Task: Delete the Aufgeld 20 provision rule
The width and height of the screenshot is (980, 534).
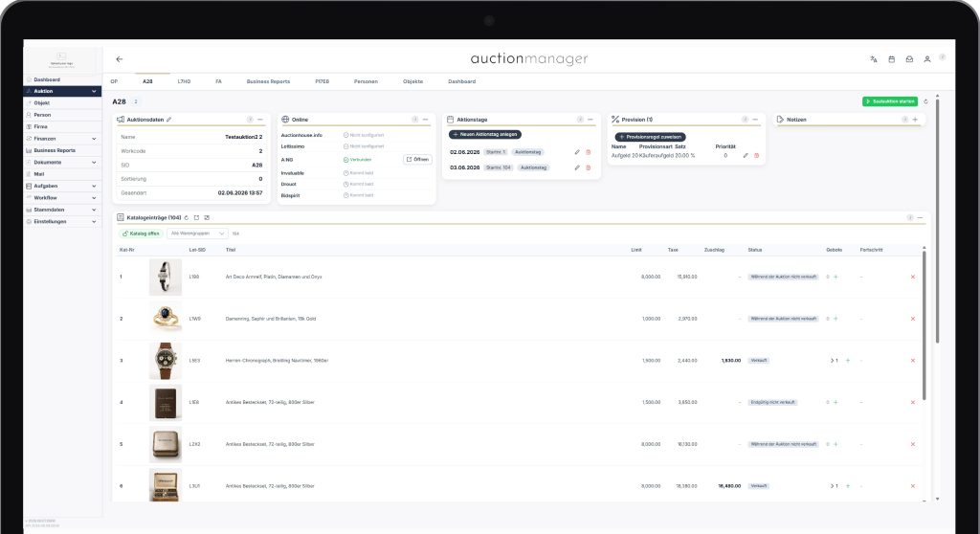Action: (756, 156)
